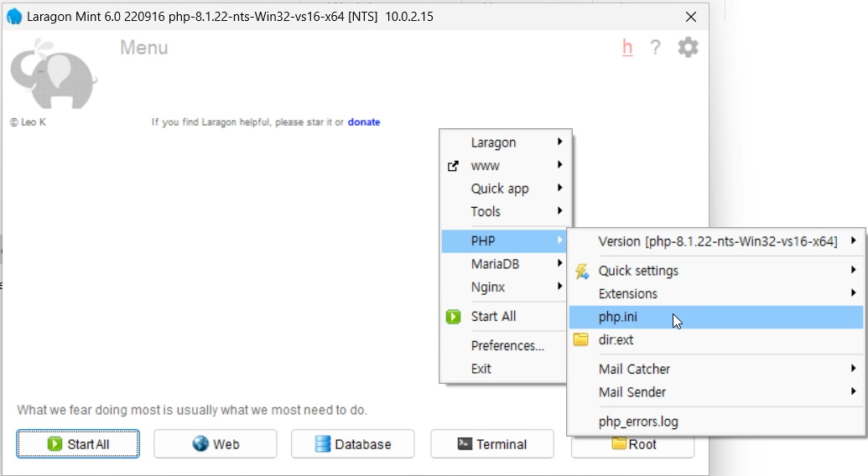Open Quick settings in PHP submenu

715,271
